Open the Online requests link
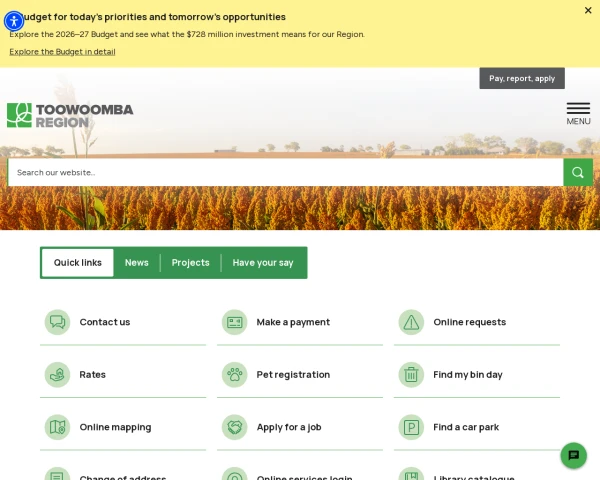The height and width of the screenshot is (480, 600). pos(470,322)
